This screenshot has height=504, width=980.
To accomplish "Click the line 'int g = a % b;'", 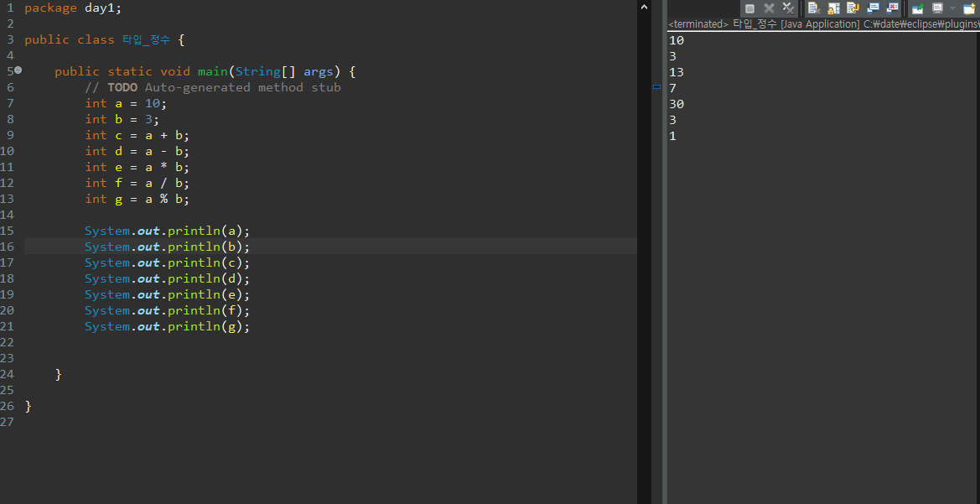I will tap(137, 199).
